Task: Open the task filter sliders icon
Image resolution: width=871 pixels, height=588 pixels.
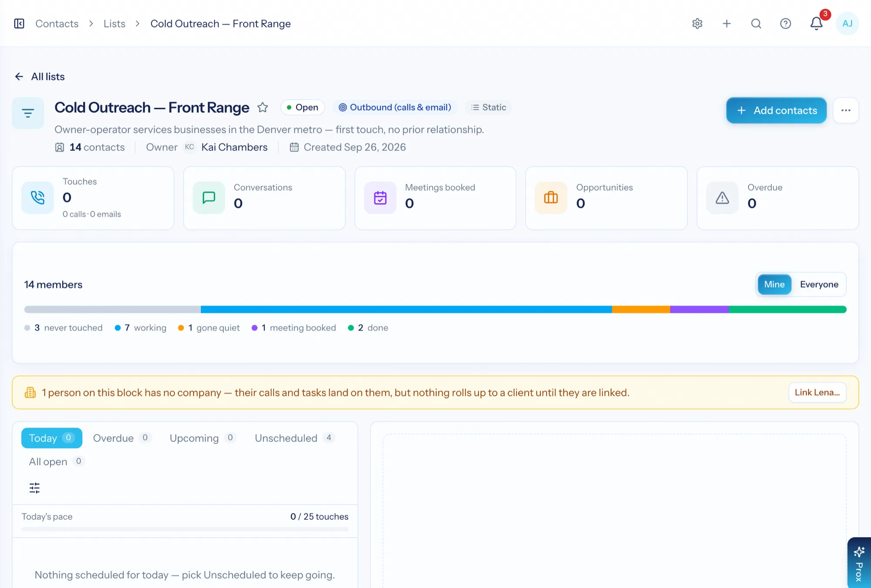Action: (34, 488)
